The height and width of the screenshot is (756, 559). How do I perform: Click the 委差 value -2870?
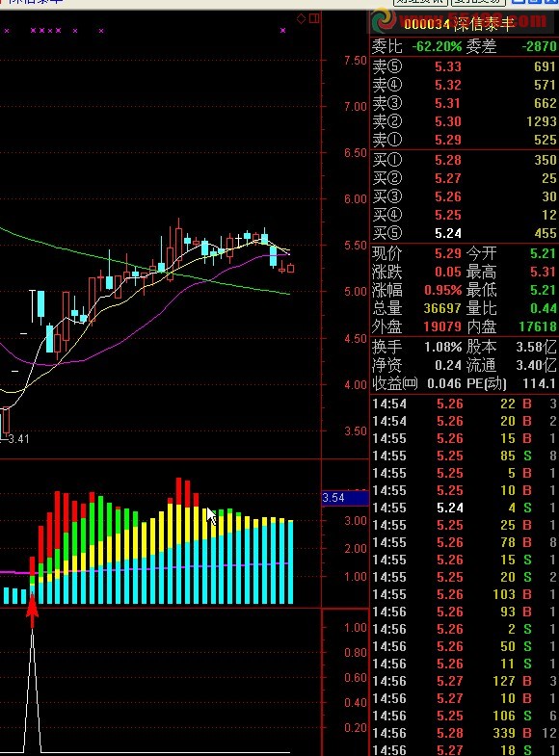tap(539, 47)
